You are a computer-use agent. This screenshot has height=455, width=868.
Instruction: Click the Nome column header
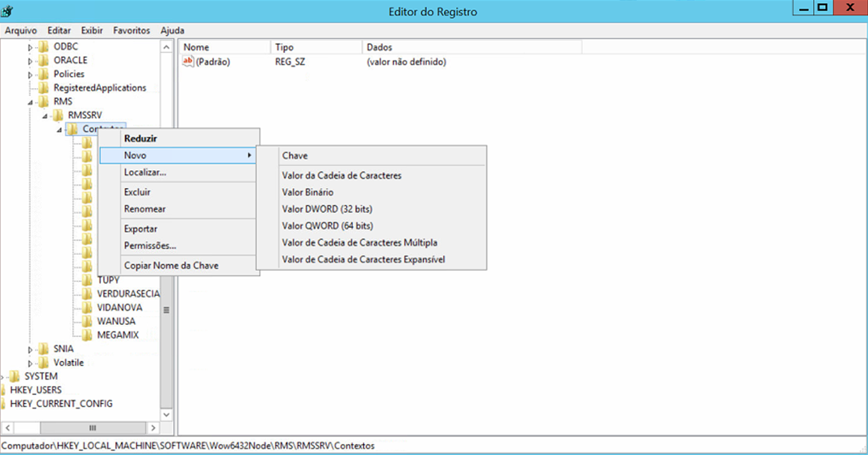pyautogui.click(x=225, y=47)
